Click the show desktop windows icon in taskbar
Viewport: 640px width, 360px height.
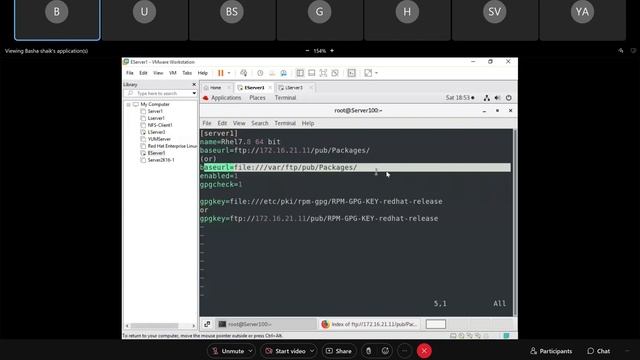(207, 324)
